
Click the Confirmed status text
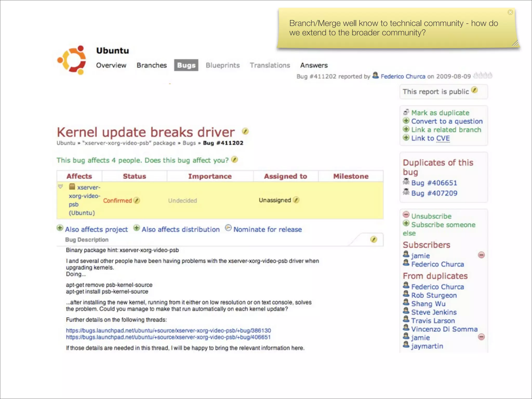pos(117,201)
